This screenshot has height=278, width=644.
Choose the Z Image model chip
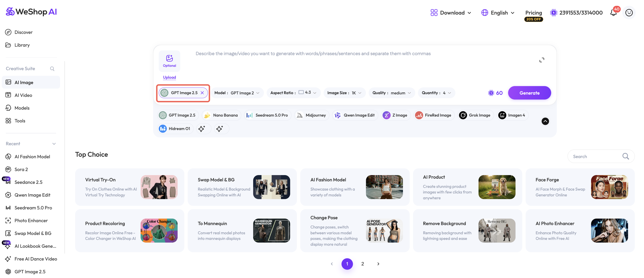[x=396, y=115]
